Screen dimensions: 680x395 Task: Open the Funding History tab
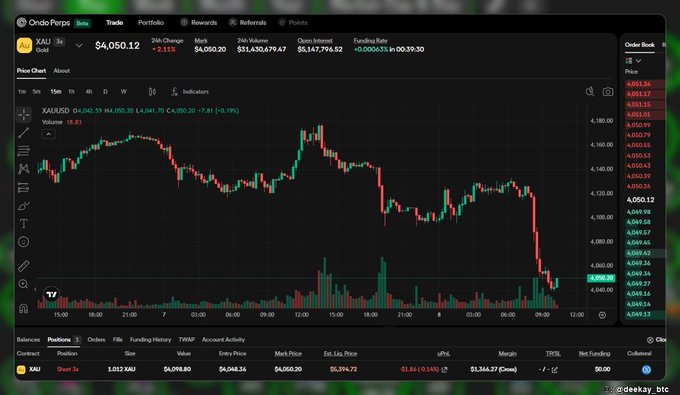(x=150, y=340)
